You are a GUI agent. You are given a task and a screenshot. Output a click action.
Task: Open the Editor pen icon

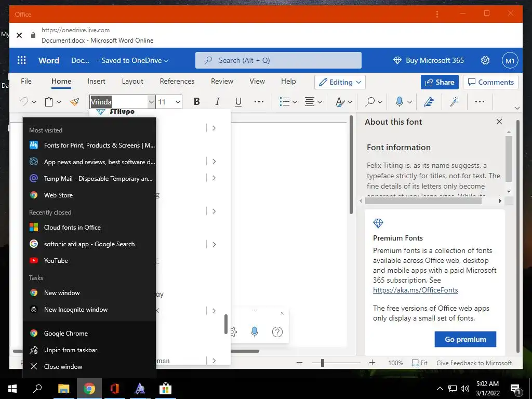click(x=429, y=101)
